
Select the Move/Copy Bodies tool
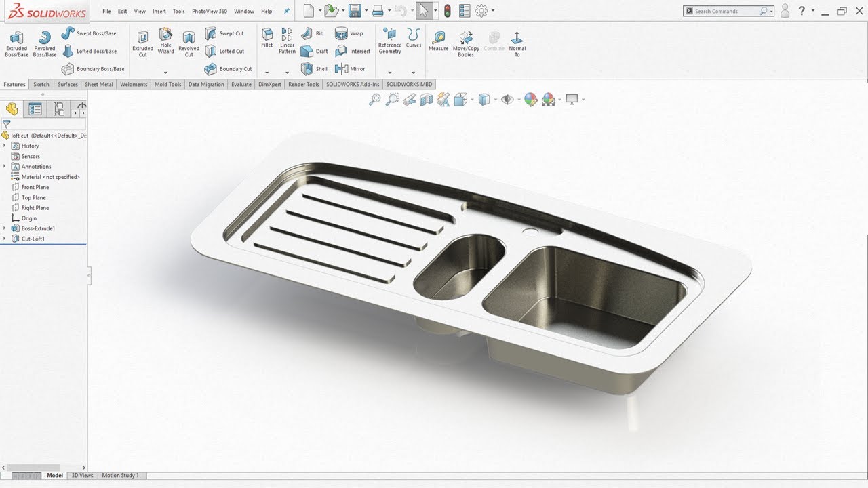click(466, 43)
